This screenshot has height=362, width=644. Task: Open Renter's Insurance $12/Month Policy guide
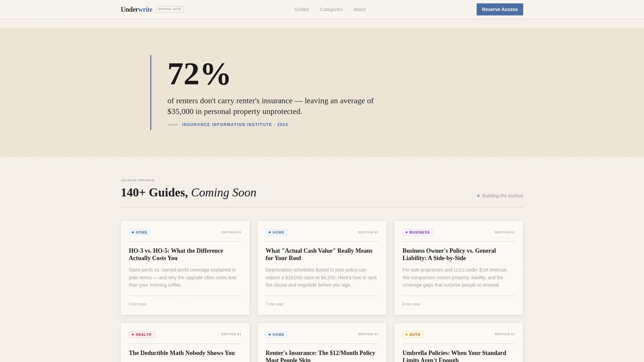320,356
